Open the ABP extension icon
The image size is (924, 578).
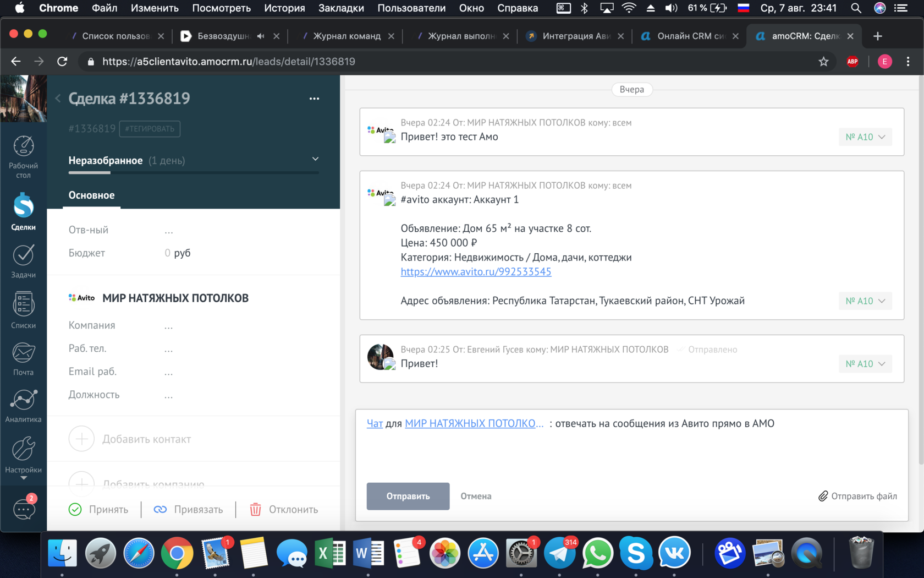(853, 61)
